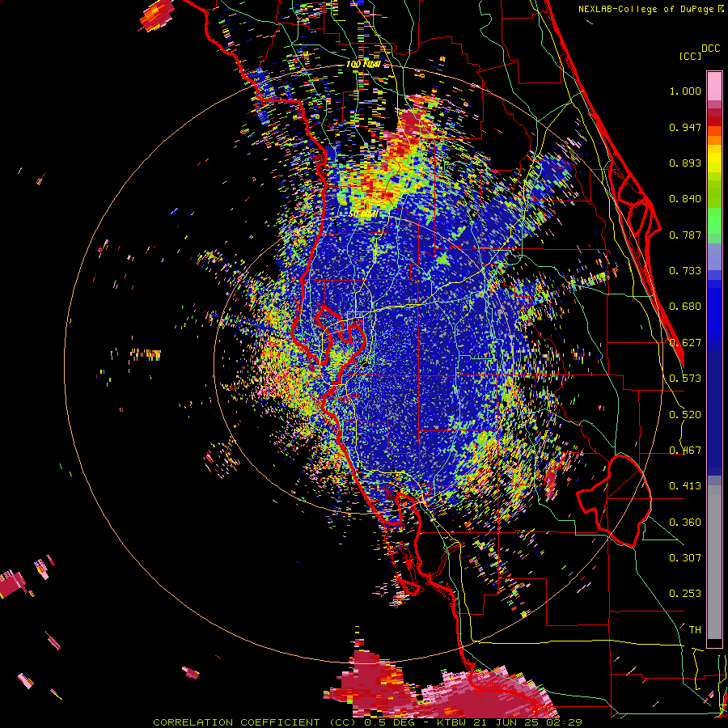728x728 pixels.
Task: Click the 100 NM range ring label
Action: point(363,64)
